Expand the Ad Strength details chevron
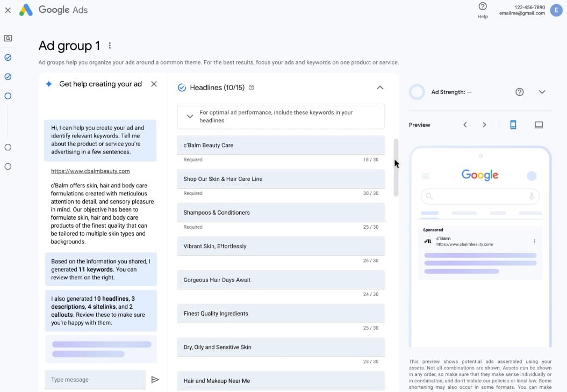The width and height of the screenshot is (567, 392). [x=542, y=92]
